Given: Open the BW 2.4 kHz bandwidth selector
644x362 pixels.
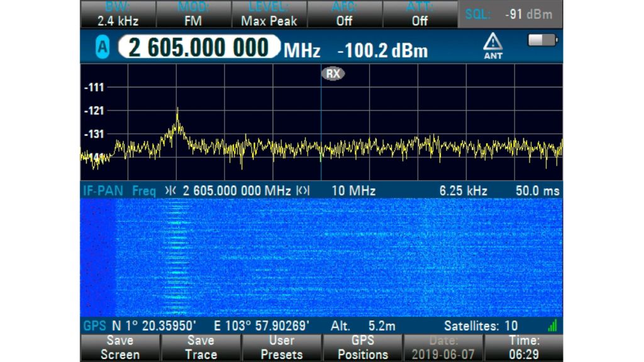Looking at the screenshot, I should click(118, 14).
